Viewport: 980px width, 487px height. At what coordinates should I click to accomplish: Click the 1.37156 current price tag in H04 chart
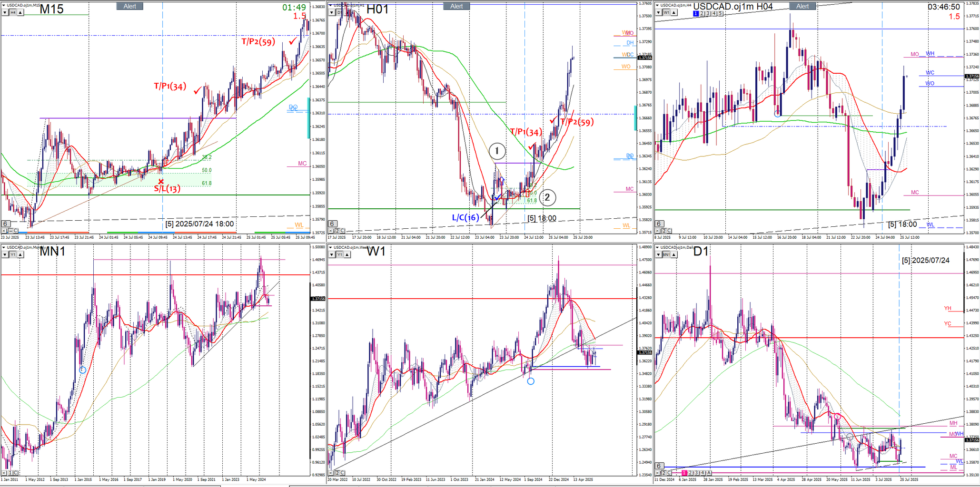pos(971,76)
